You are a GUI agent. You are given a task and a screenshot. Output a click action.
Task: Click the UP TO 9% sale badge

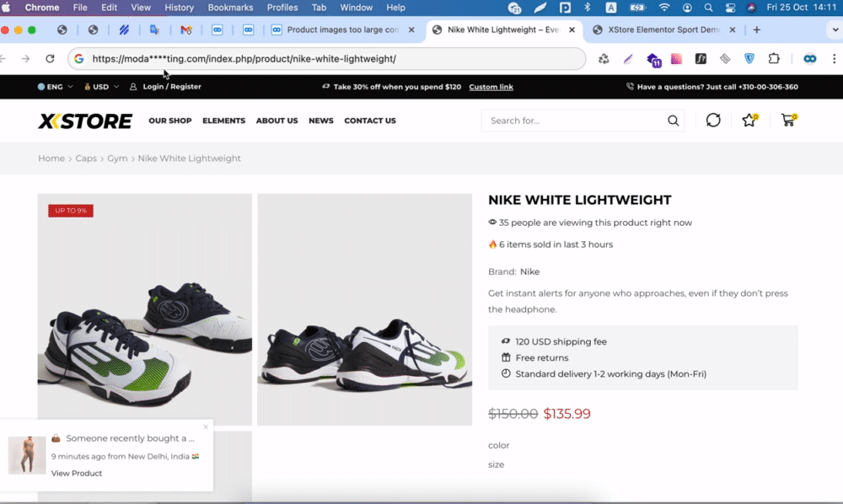click(71, 211)
